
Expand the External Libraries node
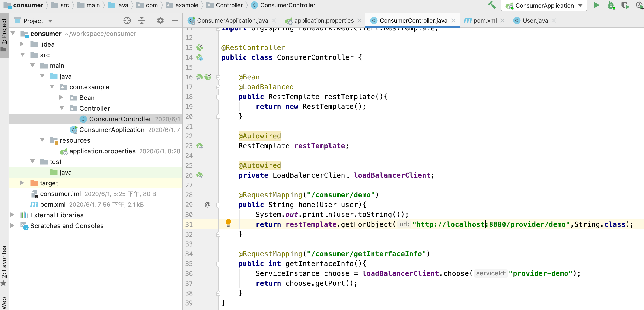(12, 215)
